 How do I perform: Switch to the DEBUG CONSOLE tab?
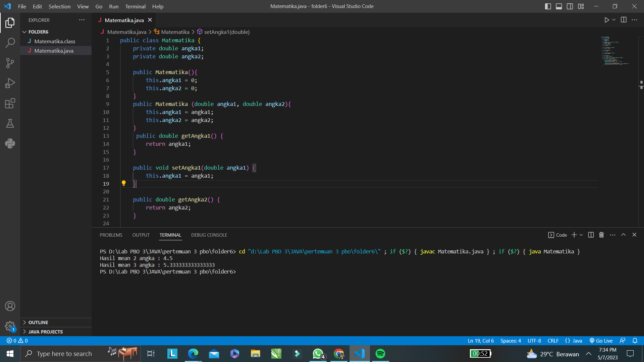click(209, 235)
